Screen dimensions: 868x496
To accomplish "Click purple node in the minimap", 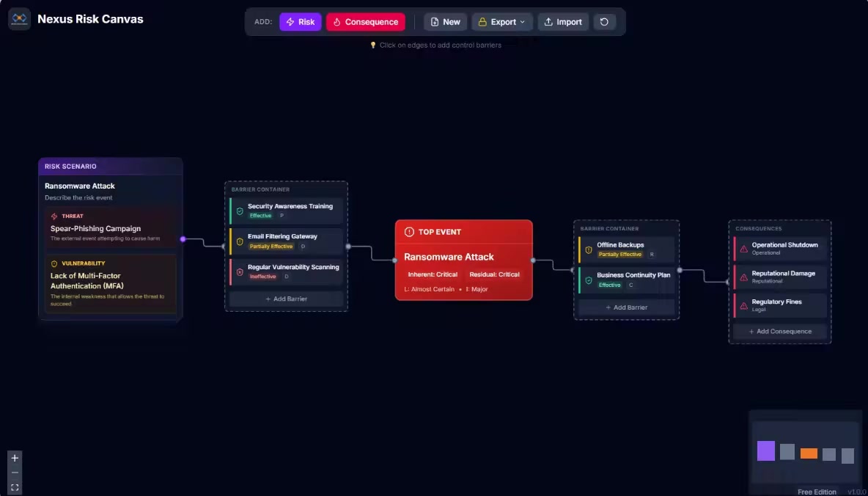I will pyautogui.click(x=765, y=451).
